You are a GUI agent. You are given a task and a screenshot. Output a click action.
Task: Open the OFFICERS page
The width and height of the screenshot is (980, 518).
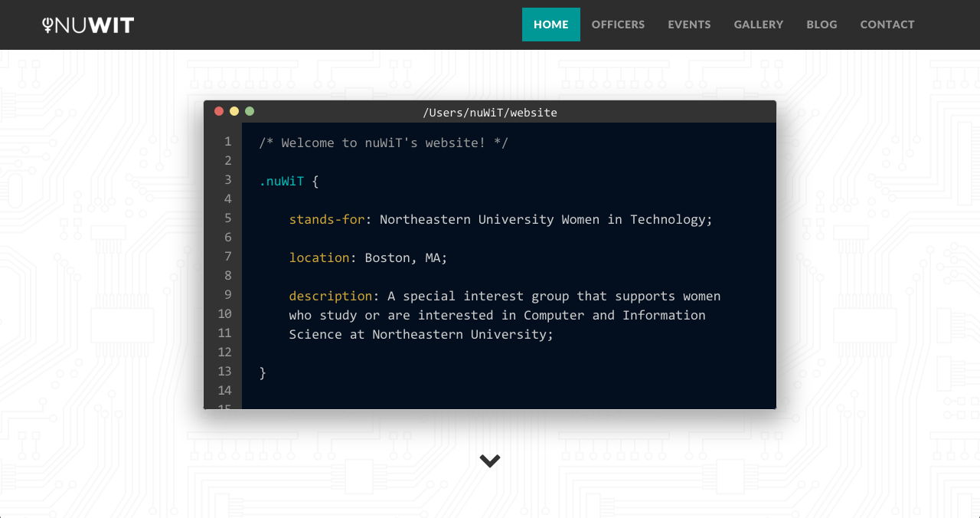click(618, 25)
